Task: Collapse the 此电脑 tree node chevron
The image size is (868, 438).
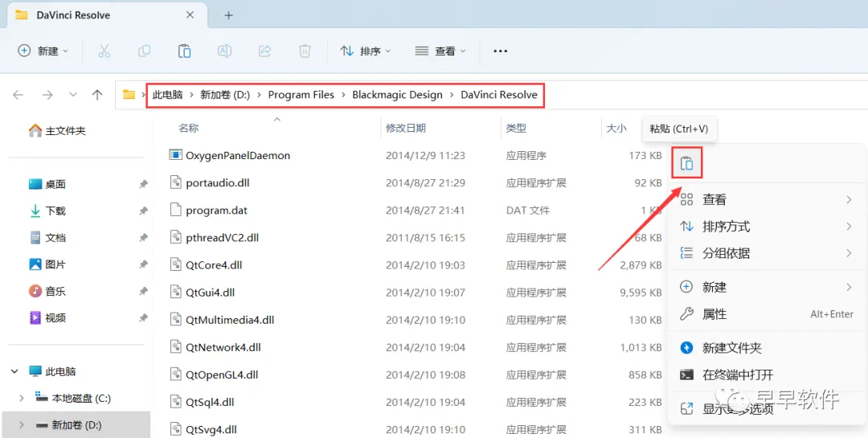Action: click(x=15, y=371)
